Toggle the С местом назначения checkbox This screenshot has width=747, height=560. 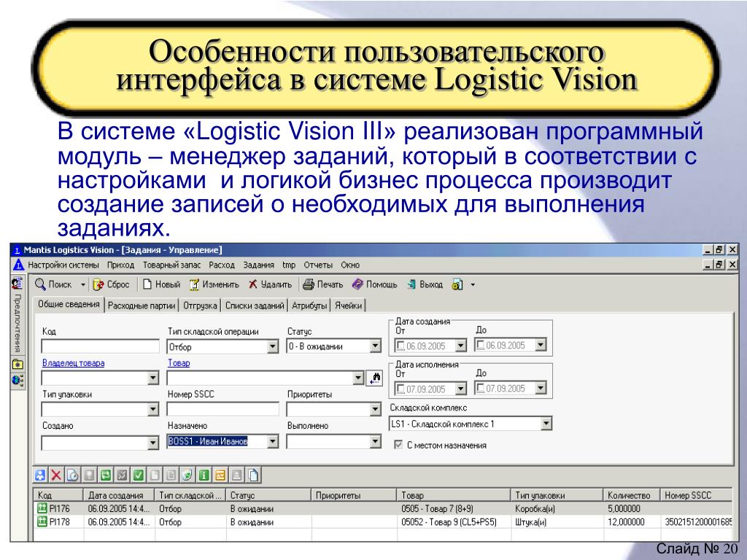(398, 445)
